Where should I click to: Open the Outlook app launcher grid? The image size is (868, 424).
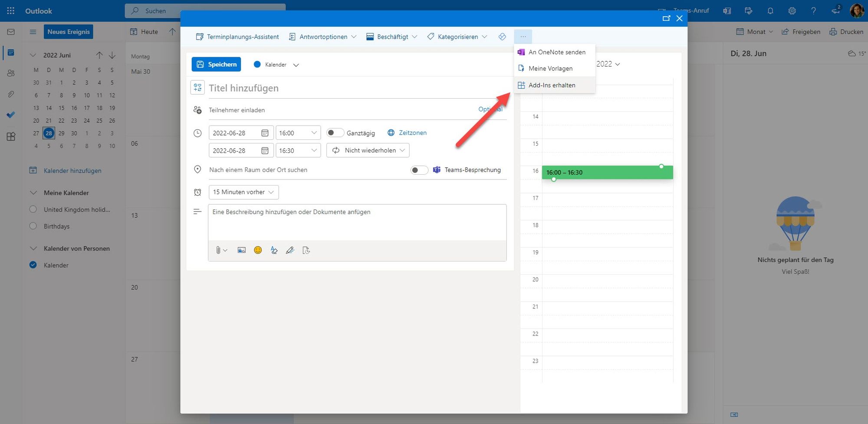click(11, 11)
